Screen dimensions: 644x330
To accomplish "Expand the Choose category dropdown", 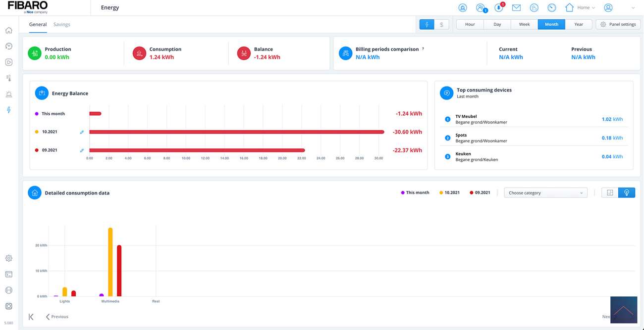I will click(x=545, y=193).
